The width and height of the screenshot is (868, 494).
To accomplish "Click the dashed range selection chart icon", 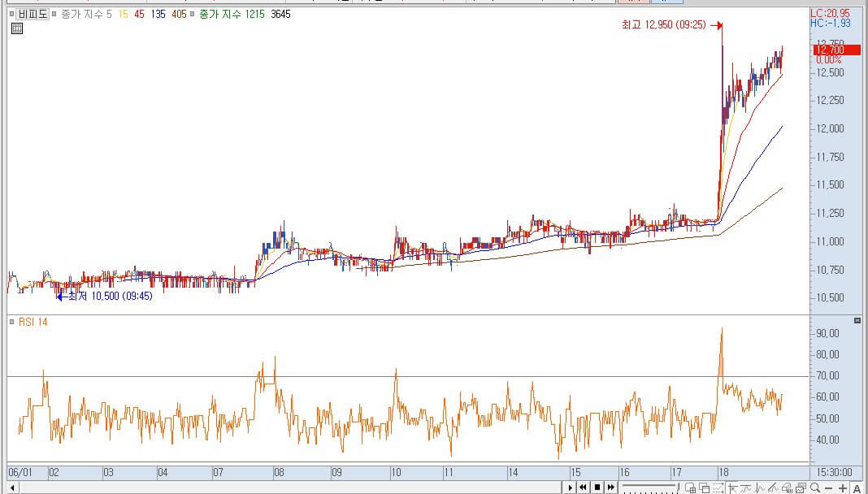I will [x=718, y=487].
